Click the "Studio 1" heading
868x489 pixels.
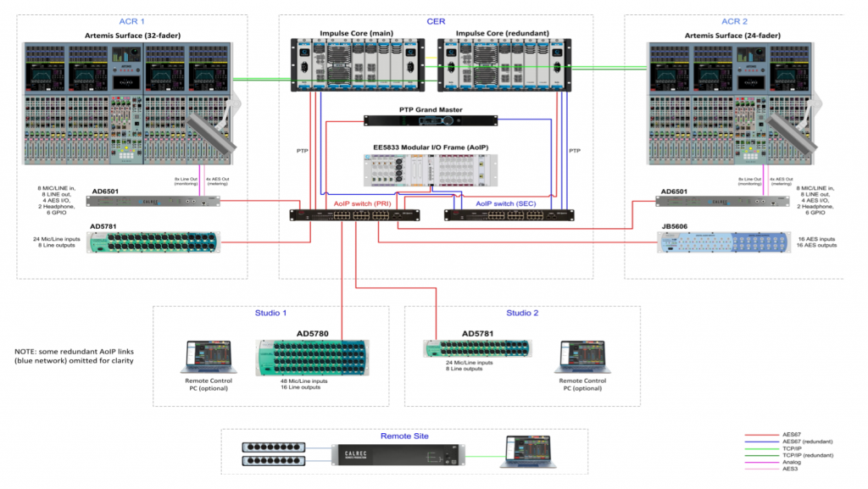click(270, 313)
